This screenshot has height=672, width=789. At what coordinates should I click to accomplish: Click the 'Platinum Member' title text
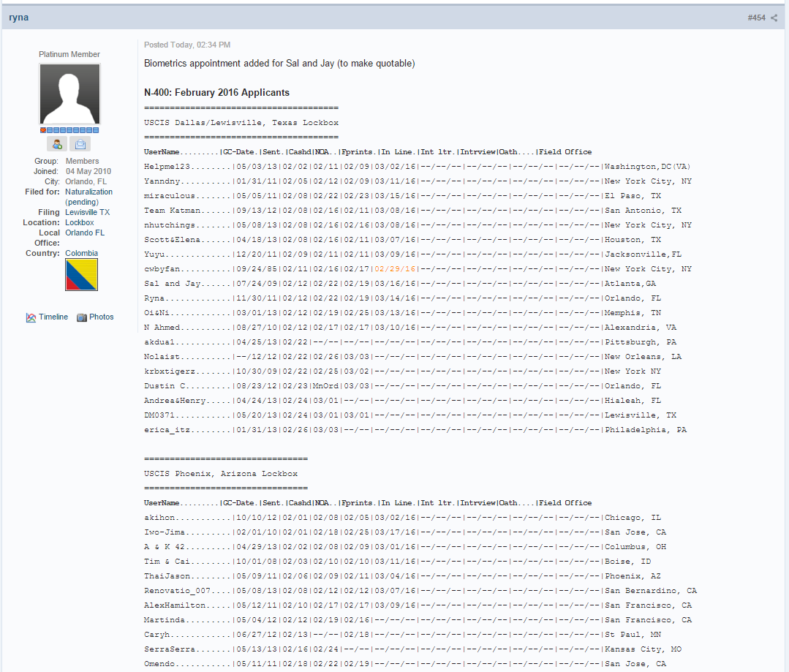(x=69, y=54)
